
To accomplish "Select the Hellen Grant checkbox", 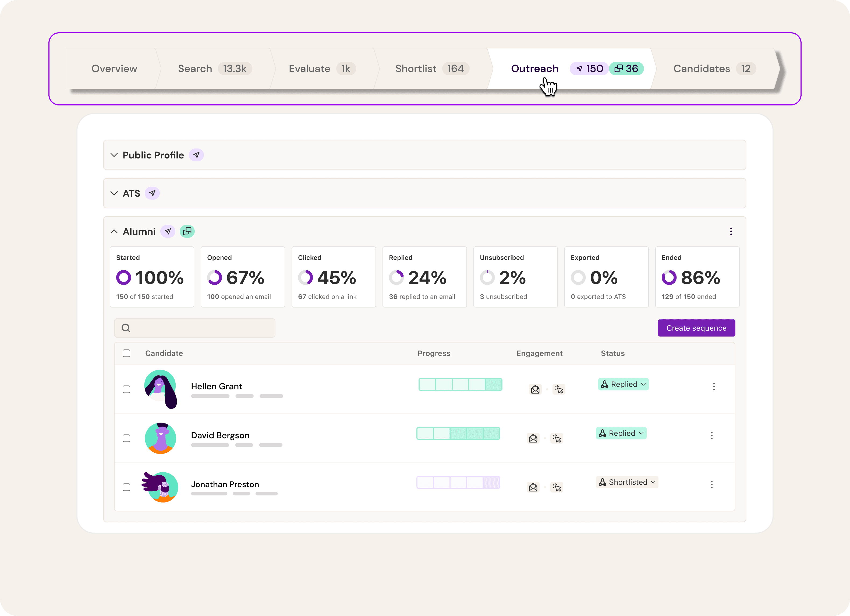I will (127, 390).
